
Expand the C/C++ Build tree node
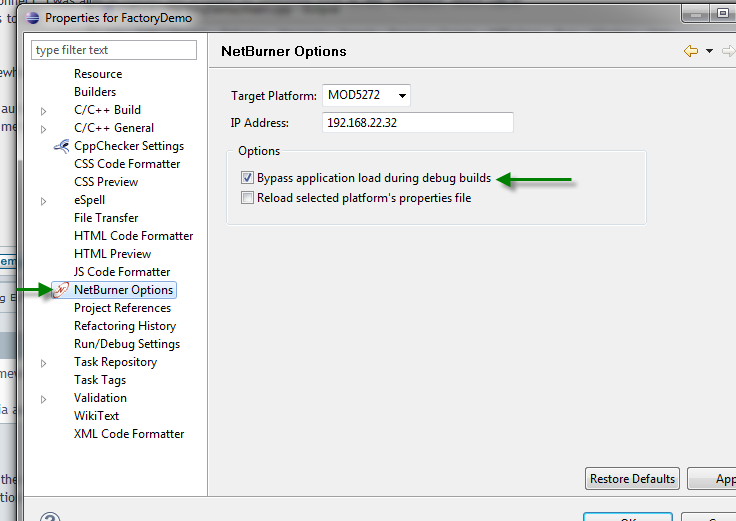[x=43, y=111]
